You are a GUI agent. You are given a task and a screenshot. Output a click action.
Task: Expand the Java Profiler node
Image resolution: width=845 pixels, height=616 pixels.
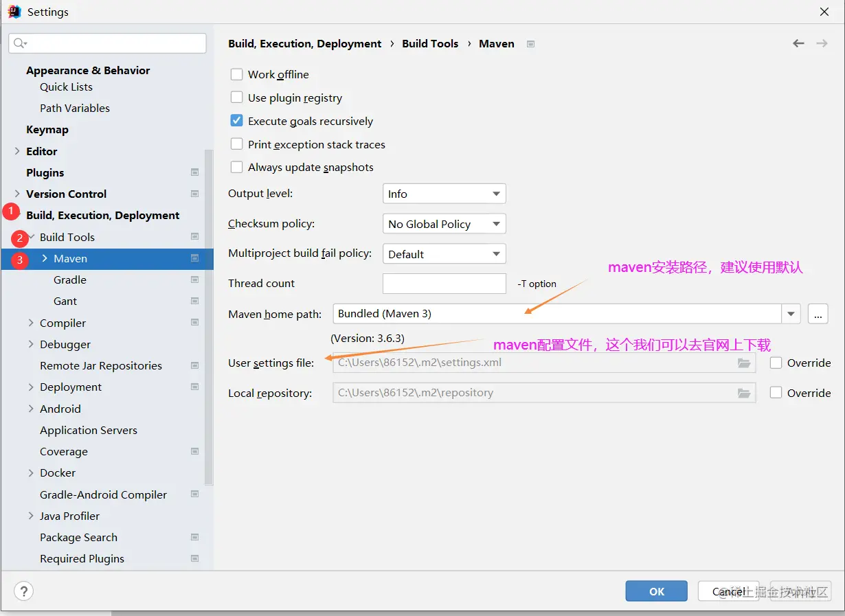pos(31,516)
